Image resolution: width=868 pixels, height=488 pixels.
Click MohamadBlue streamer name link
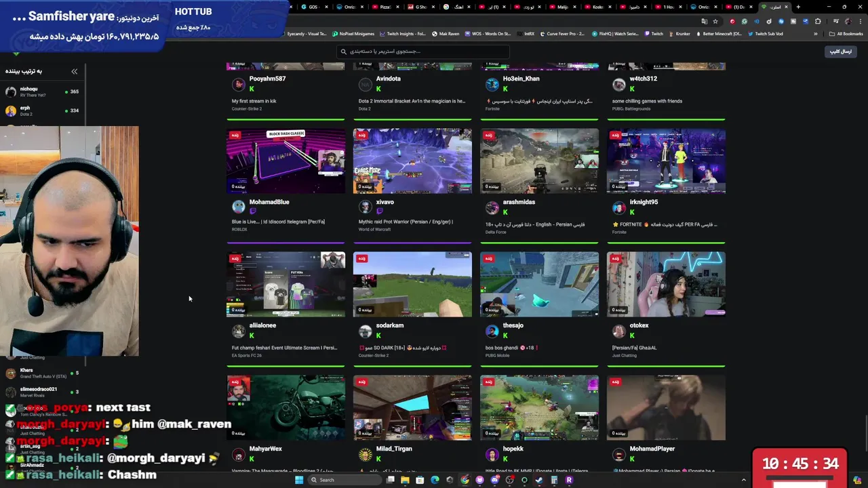tap(269, 202)
